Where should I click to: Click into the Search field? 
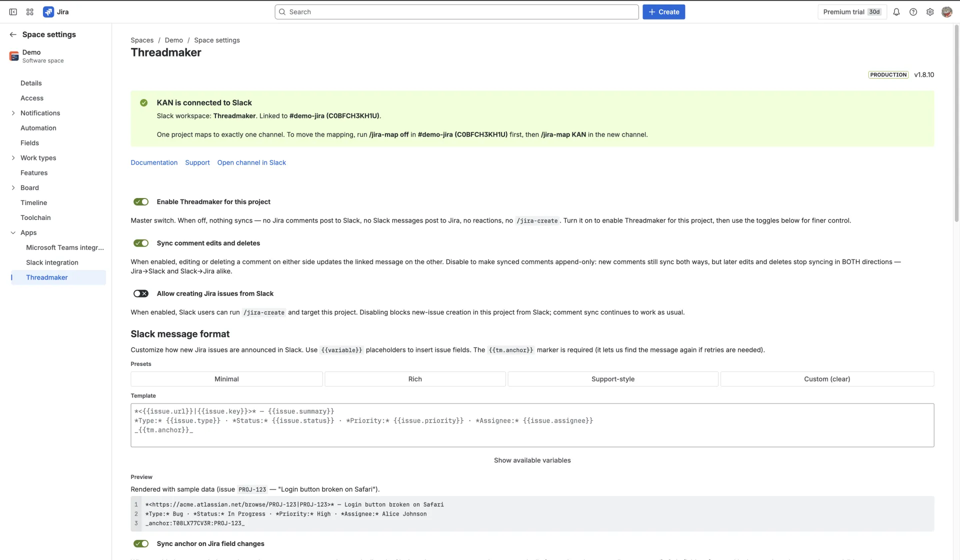tap(456, 12)
